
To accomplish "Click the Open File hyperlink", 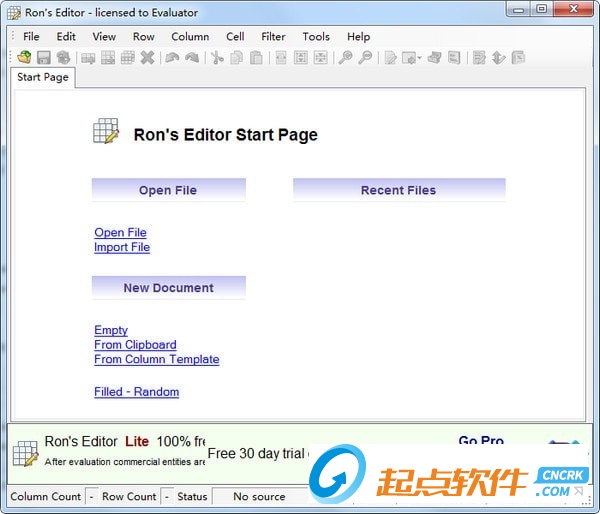I will (x=121, y=232).
